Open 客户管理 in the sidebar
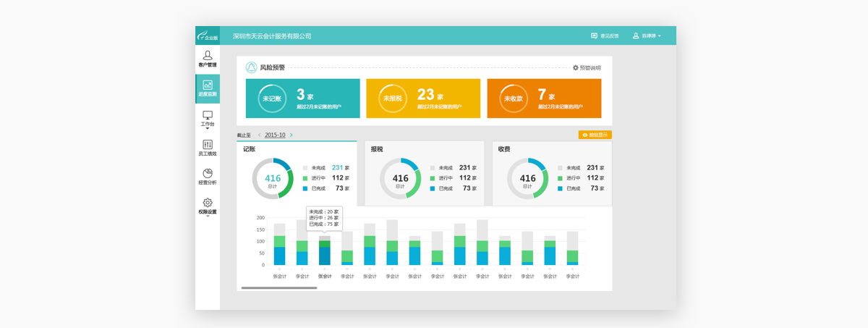Viewport: 868px width, 328px height. point(208,59)
